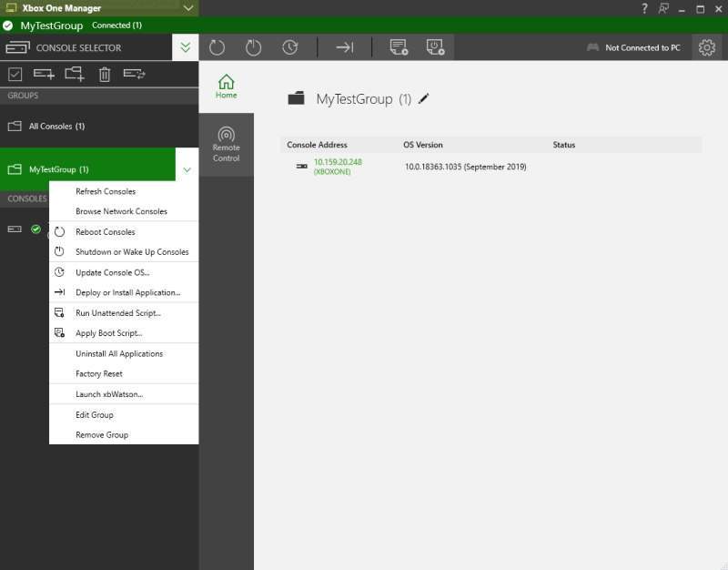The width and height of the screenshot is (728, 570).
Task: Click the Console Address column header
Action: pos(317,145)
